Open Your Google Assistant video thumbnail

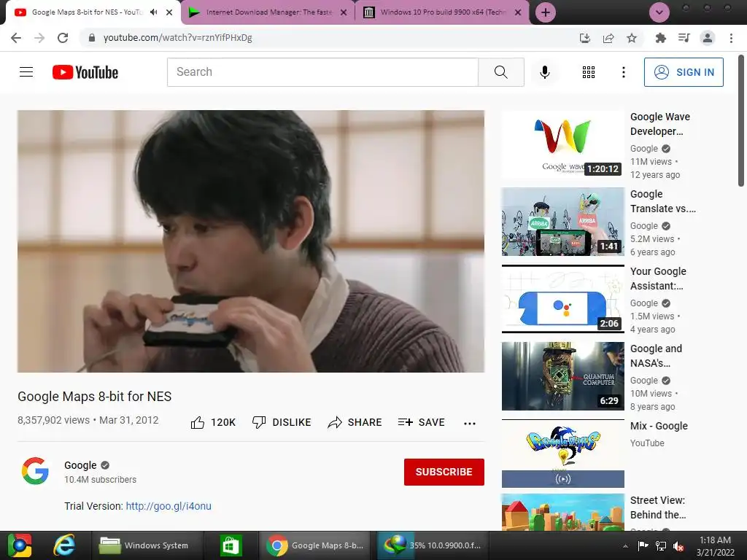pos(563,298)
